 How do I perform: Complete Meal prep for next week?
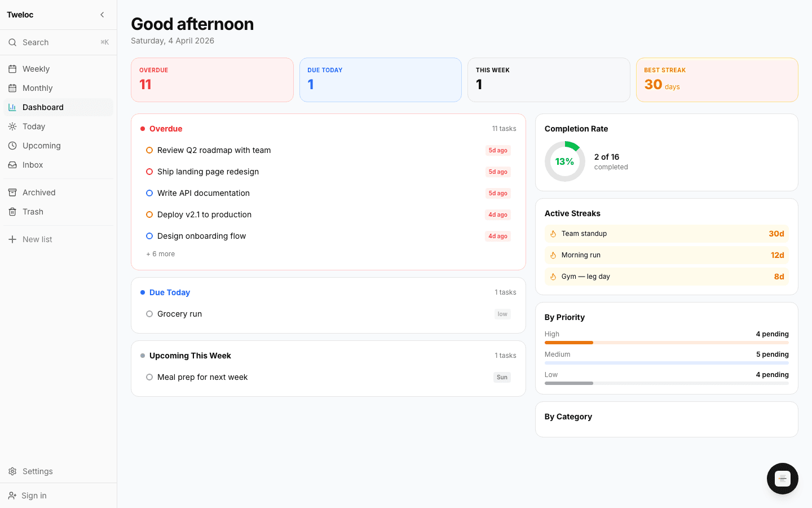149,376
